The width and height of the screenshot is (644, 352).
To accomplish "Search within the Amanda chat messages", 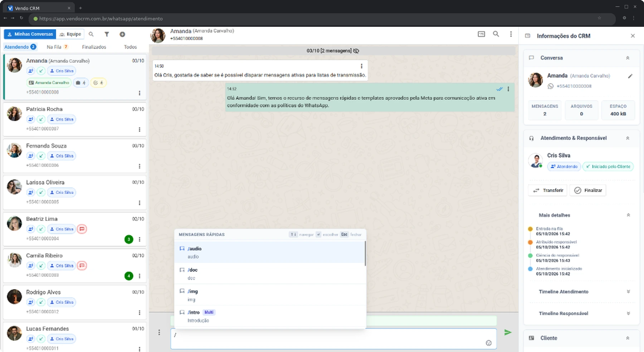I will click(496, 34).
